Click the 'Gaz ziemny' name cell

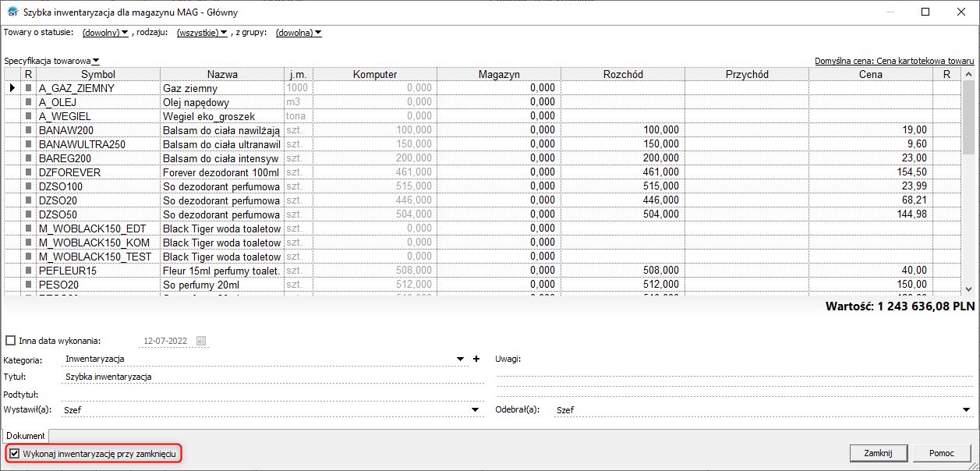click(x=222, y=88)
